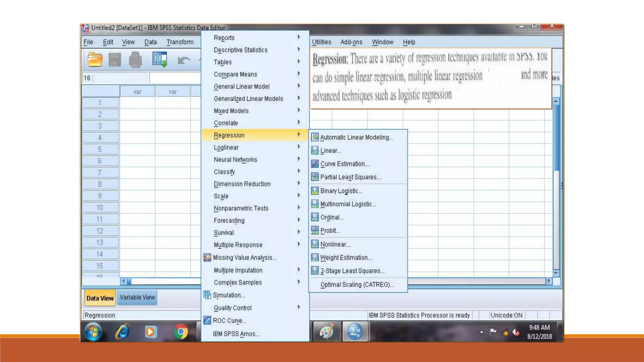Click the Recall recent dialogs icon
Viewport: 644px width, 362px height.
(x=160, y=59)
